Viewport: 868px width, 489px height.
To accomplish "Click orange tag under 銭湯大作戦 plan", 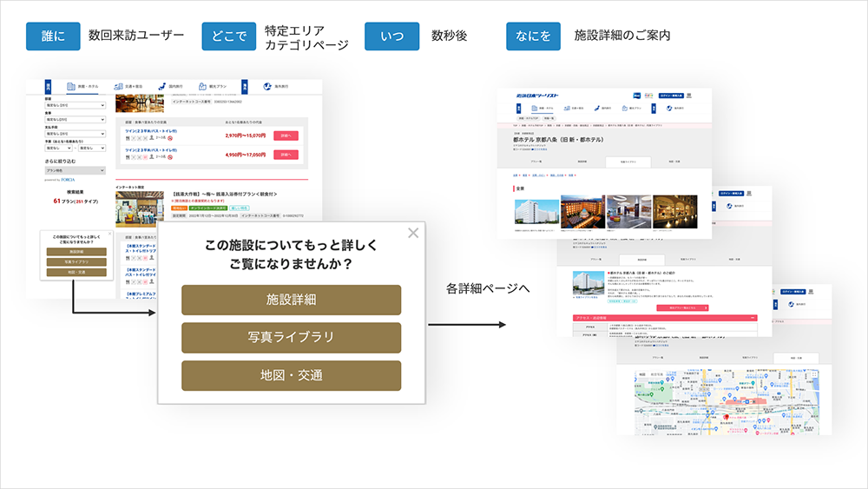I will [x=180, y=208].
